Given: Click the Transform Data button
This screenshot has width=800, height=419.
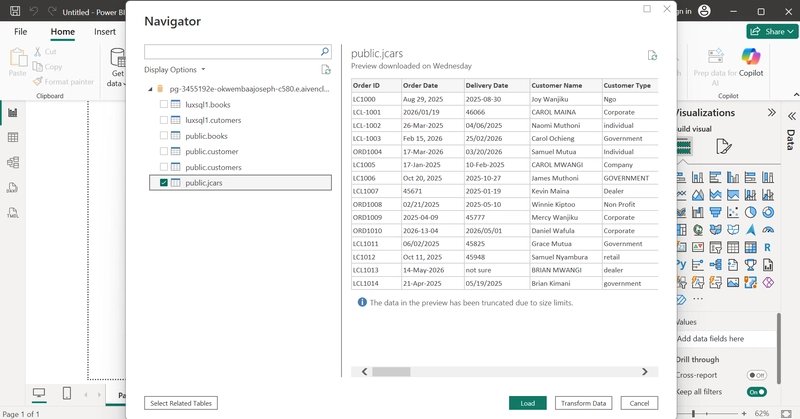Looking at the screenshot, I should pos(583,403).
